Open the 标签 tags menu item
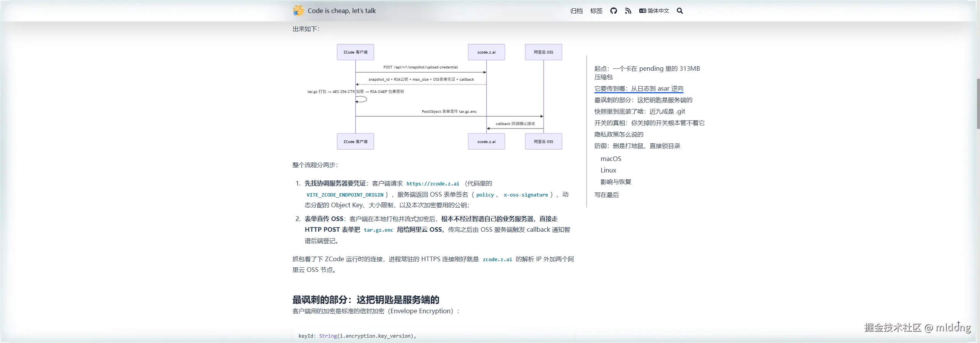Image resolution: width=980 pixels, height=343 pixels. 596,11
